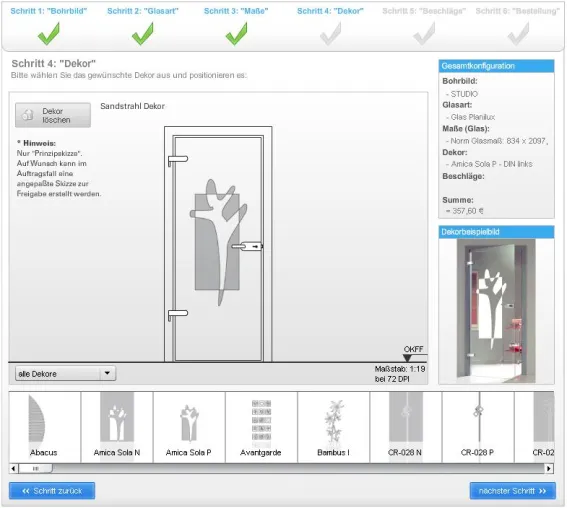The height and width of the screenshot is (508, 567).
Task: Click the right arrow of decor scrollbar
Action: pos(549,469)
